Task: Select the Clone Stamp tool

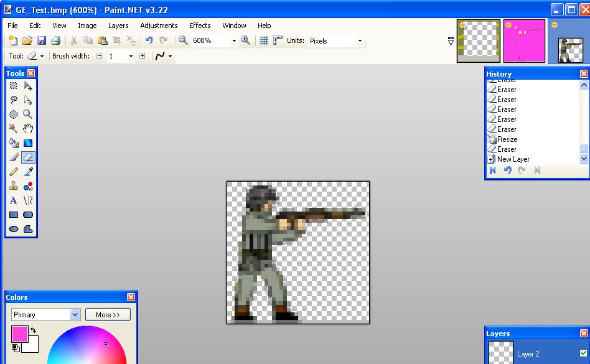Action: (14, 186)
